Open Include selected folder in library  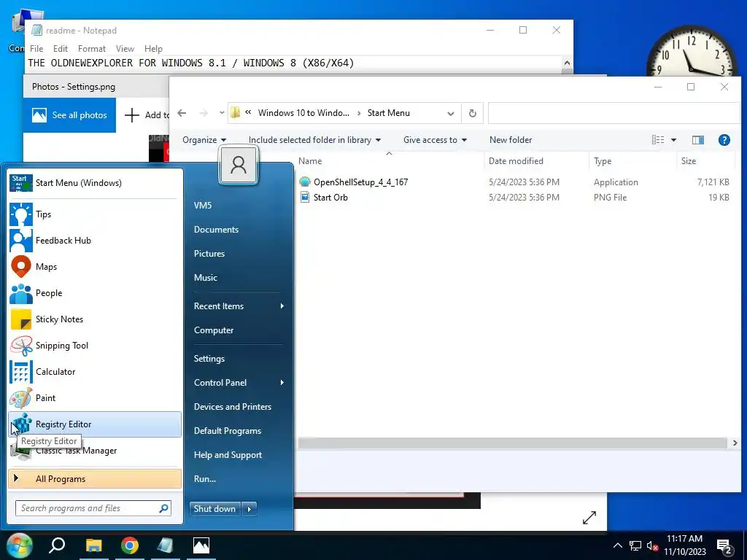[315, 140]
